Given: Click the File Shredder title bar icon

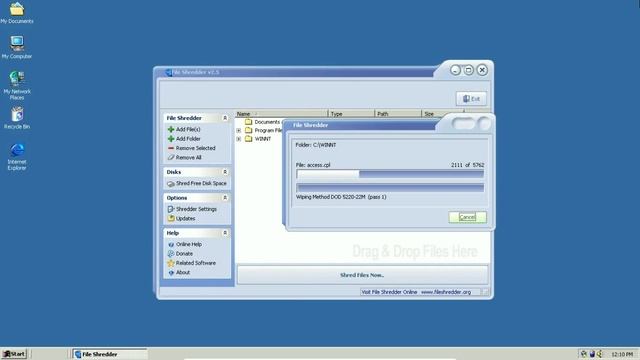Looking at the screenshot, I should pos(168,72).
